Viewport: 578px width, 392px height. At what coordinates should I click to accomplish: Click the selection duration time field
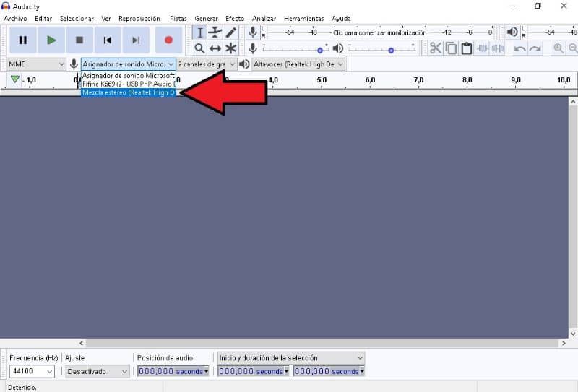click(329, 371)
